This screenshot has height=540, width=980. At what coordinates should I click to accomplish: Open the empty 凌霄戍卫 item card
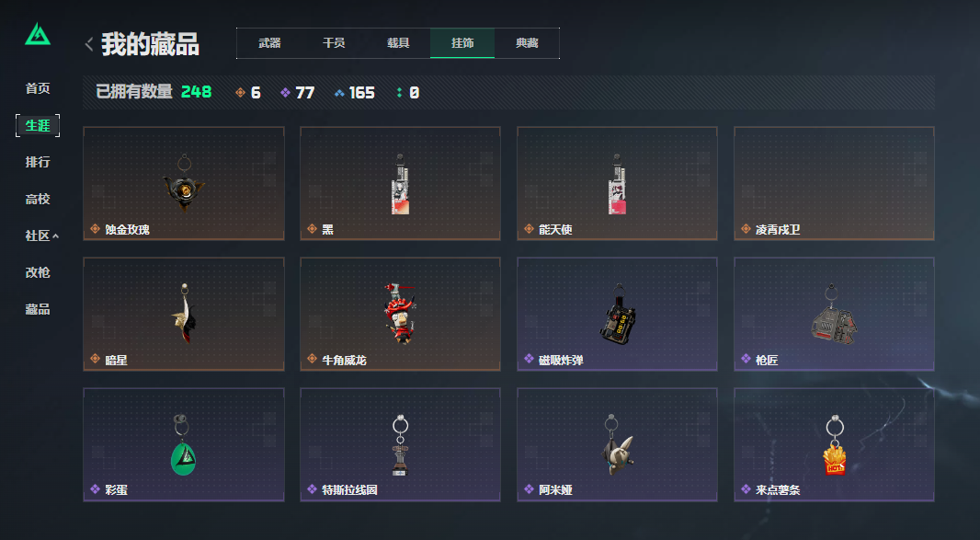pyautogui.click(x=834, y=183)
